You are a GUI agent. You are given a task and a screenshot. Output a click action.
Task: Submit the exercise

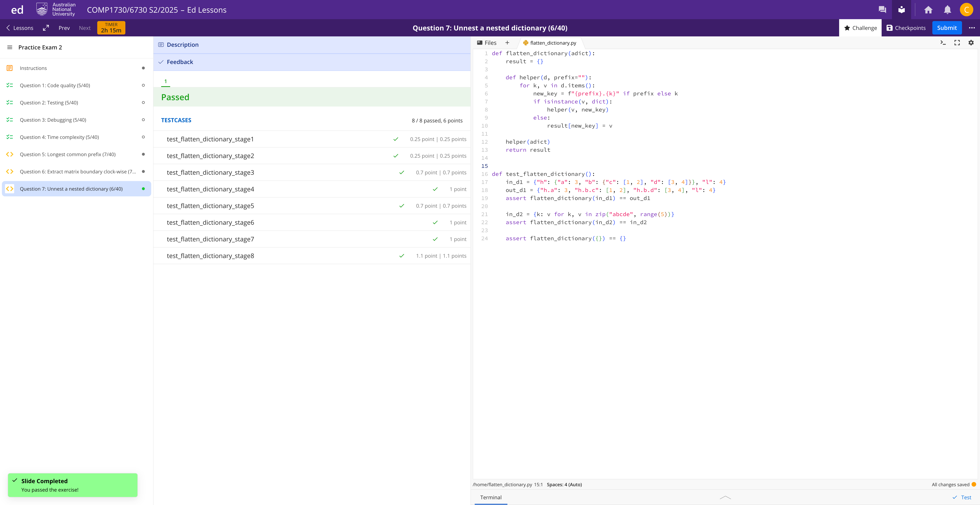(x=947, y=28)
